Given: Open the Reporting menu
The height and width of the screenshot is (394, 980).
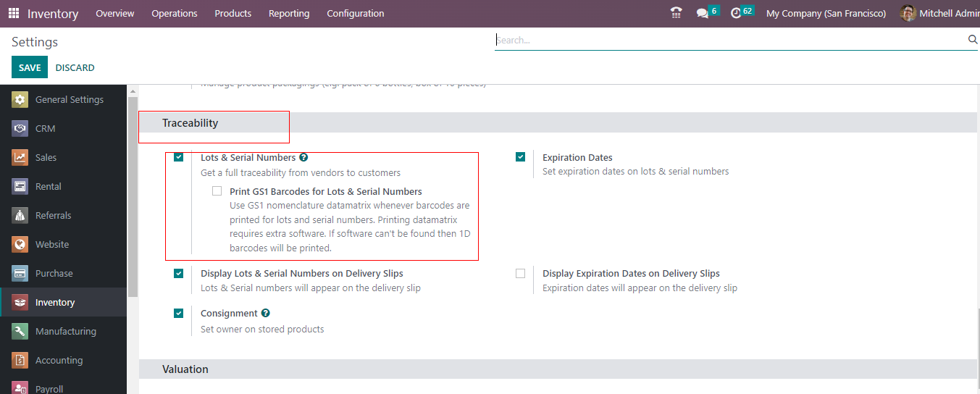Looking at the screenshot, I should [288, 14].
